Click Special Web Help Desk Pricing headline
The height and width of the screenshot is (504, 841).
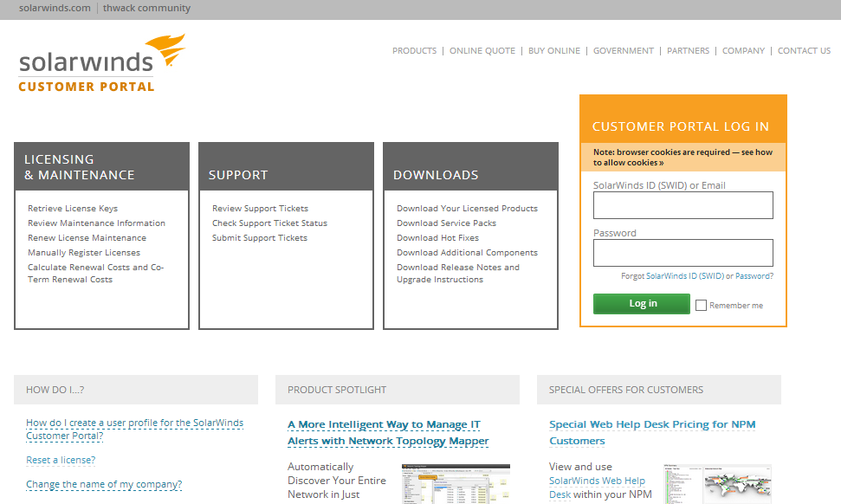[652, 432]
